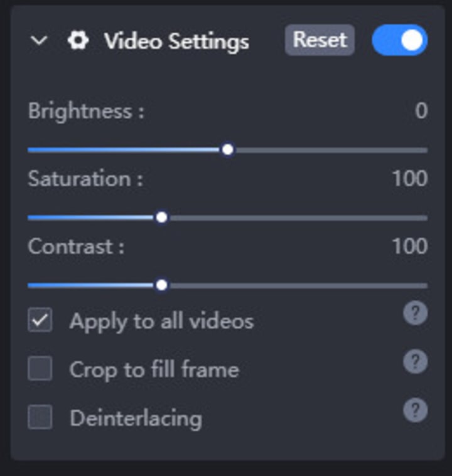This screenshot has height=476, width=452.
Task: Click the Brightness value 0
Action: point(421,111)
